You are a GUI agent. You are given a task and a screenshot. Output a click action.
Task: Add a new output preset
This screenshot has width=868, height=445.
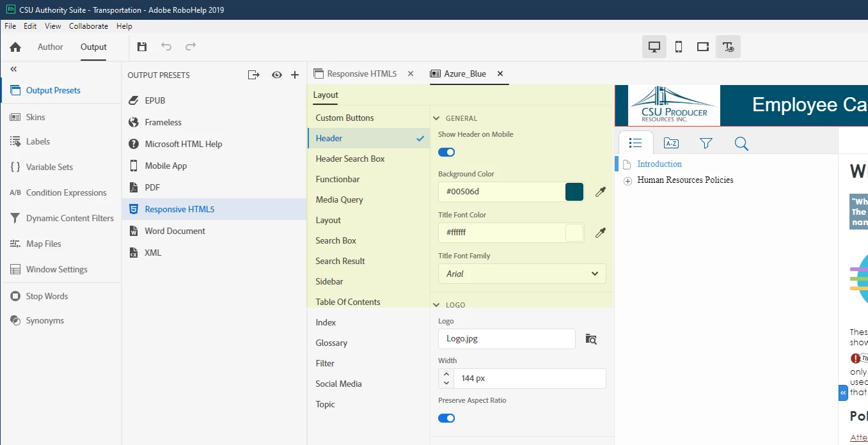point(295,75)
